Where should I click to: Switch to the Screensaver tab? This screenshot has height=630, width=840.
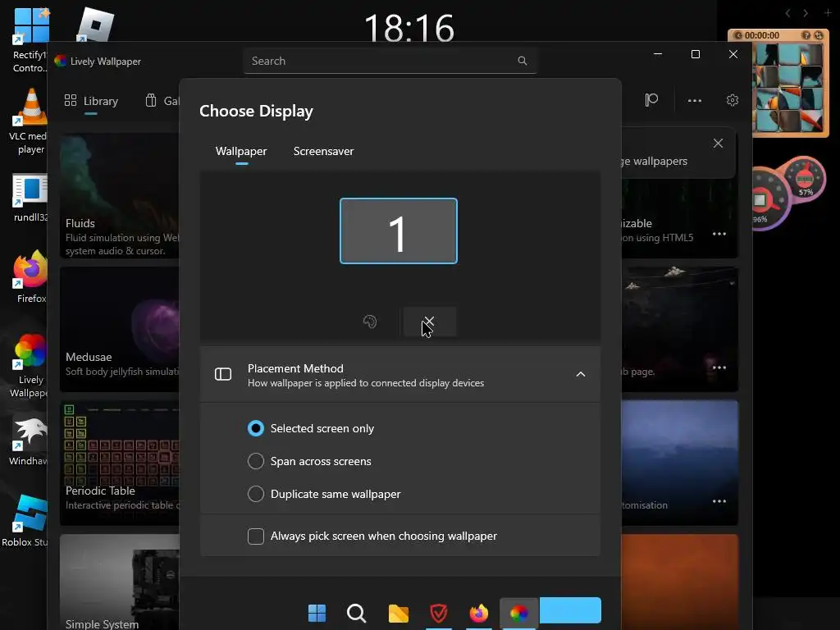(x=323, y=152)
